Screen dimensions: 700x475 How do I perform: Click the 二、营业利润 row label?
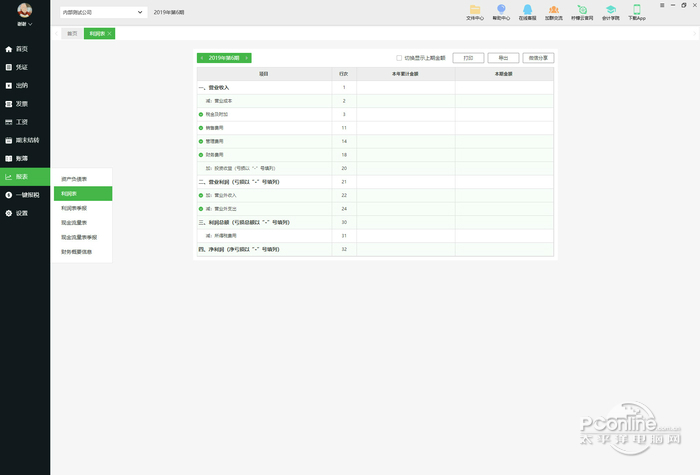click(x=239, y=182)
